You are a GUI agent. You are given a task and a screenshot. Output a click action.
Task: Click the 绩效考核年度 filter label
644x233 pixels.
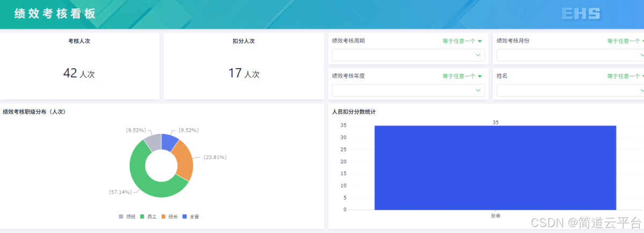tap(348, 76)
